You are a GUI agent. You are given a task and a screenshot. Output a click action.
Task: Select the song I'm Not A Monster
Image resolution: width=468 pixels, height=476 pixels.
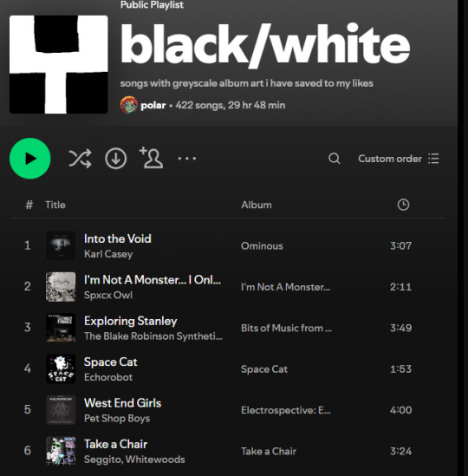click(153, 280)
